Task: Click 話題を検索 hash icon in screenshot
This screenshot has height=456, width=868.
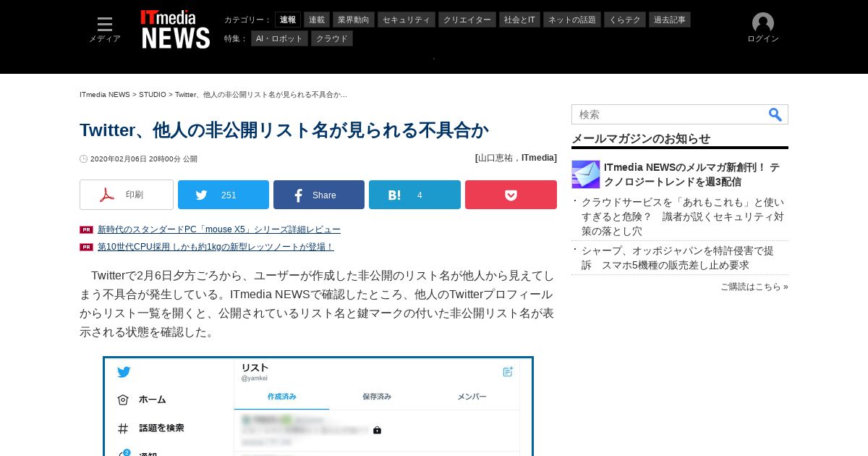Action: point(123,428)
